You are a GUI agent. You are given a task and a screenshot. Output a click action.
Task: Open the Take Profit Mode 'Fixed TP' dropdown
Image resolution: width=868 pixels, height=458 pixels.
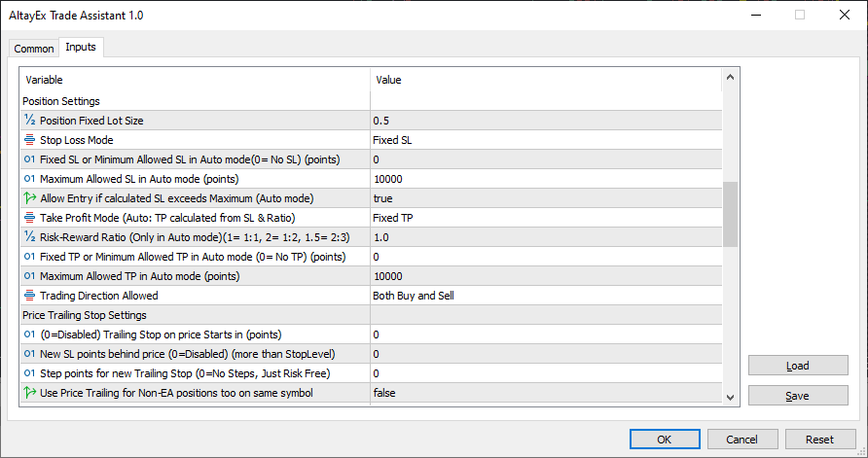point(546,218)
